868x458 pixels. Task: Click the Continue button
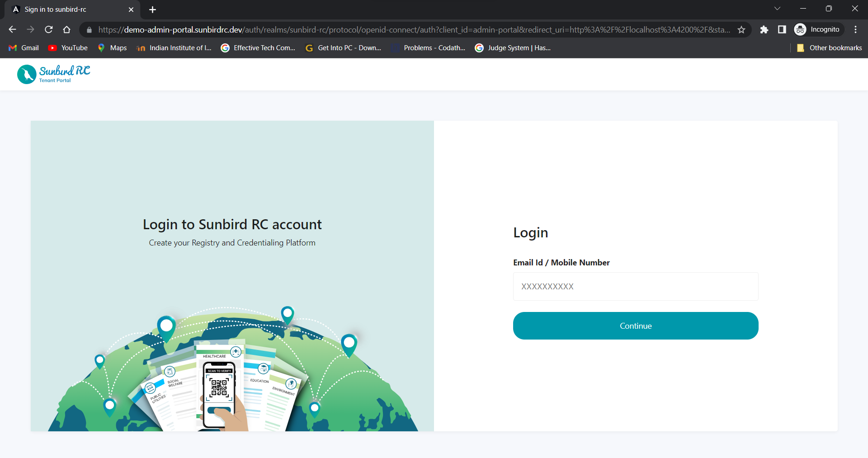[x=635, y=326]
